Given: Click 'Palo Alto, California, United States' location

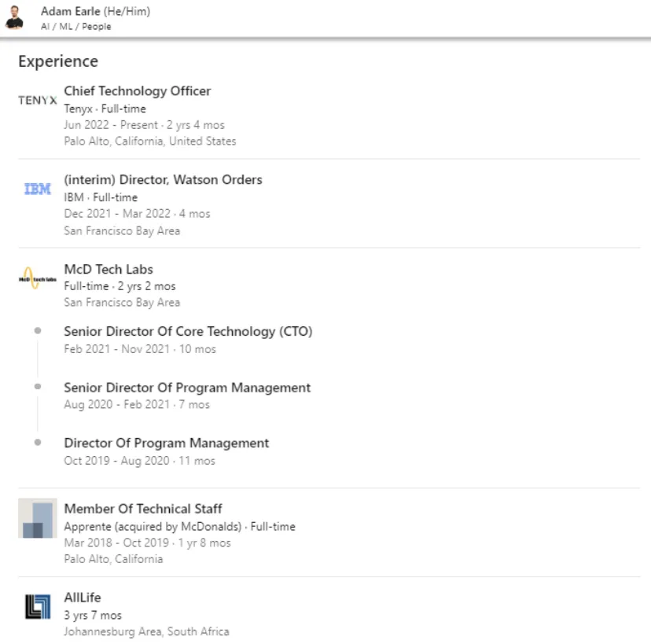Looking at the screenshot, I should pos(150,142).
